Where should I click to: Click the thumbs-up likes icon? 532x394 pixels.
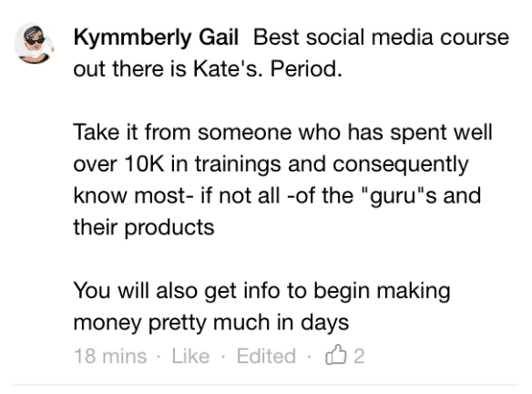pos(336,355)
